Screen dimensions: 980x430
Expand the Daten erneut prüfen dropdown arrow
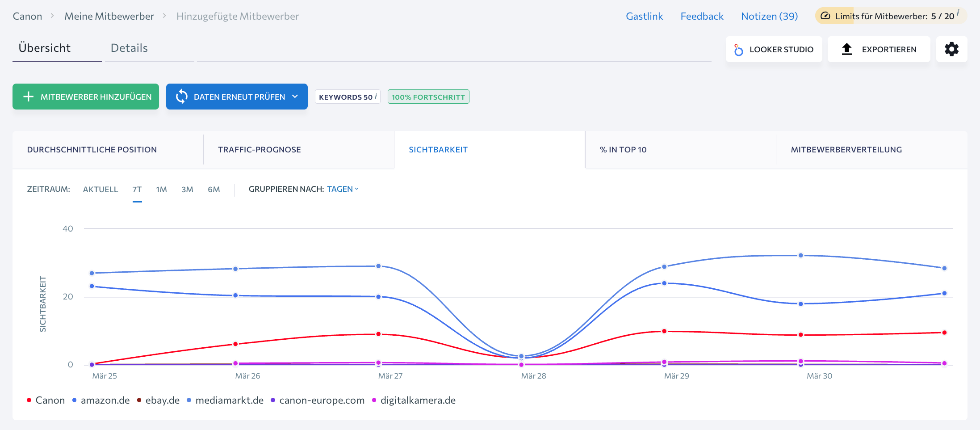[295, 97]
